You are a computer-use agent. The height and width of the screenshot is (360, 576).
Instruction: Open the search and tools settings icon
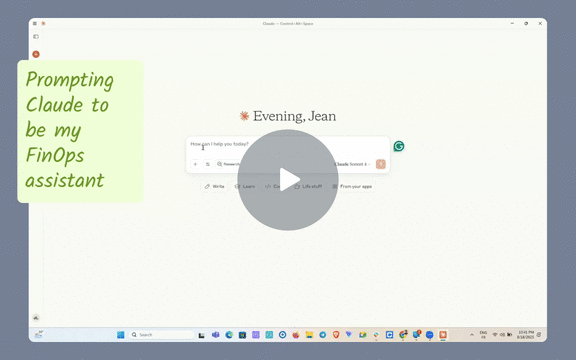click(208, 164)
